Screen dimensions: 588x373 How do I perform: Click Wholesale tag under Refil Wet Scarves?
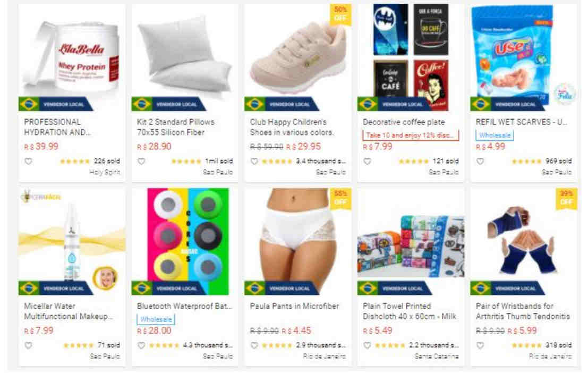495,135
